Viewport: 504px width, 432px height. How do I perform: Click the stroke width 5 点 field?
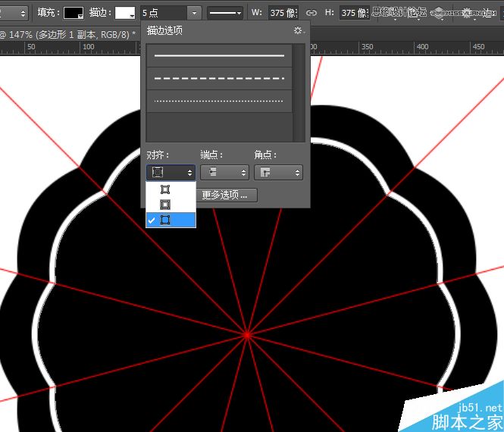[164, 13]
